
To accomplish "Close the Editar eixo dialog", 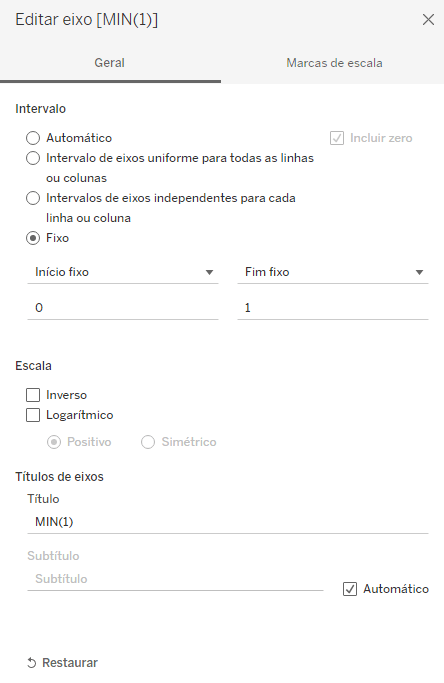I will [428, 20].
